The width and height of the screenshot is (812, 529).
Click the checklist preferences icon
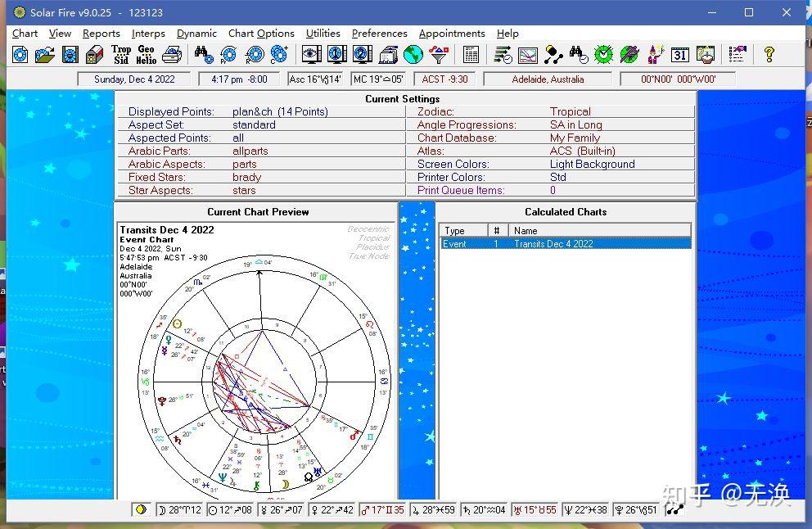pos(738,54)
